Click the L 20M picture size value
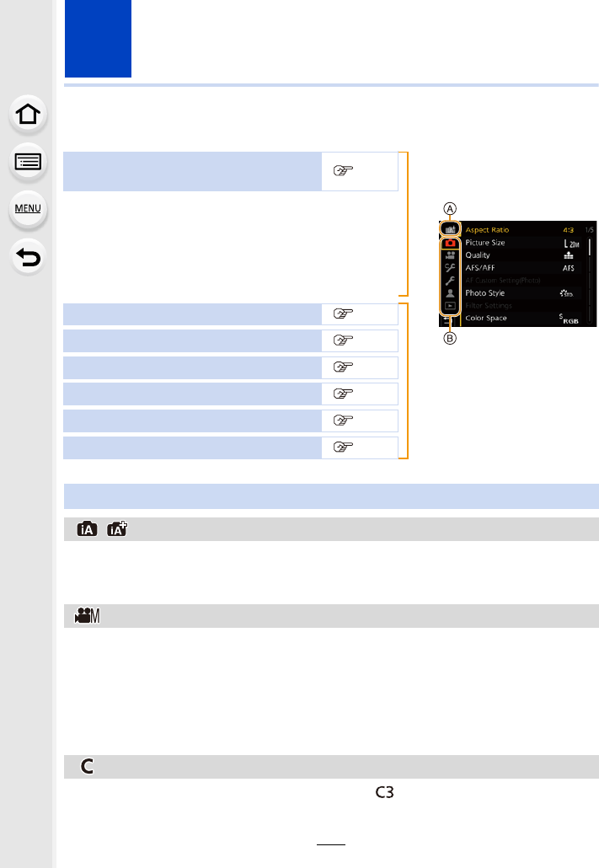The width and height of the screenshot is (599, 868). 571,243
